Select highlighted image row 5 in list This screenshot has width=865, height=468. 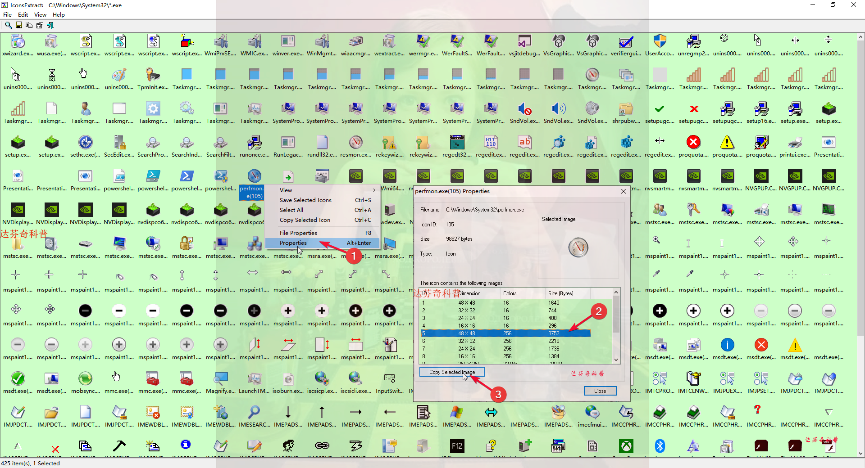505,333
